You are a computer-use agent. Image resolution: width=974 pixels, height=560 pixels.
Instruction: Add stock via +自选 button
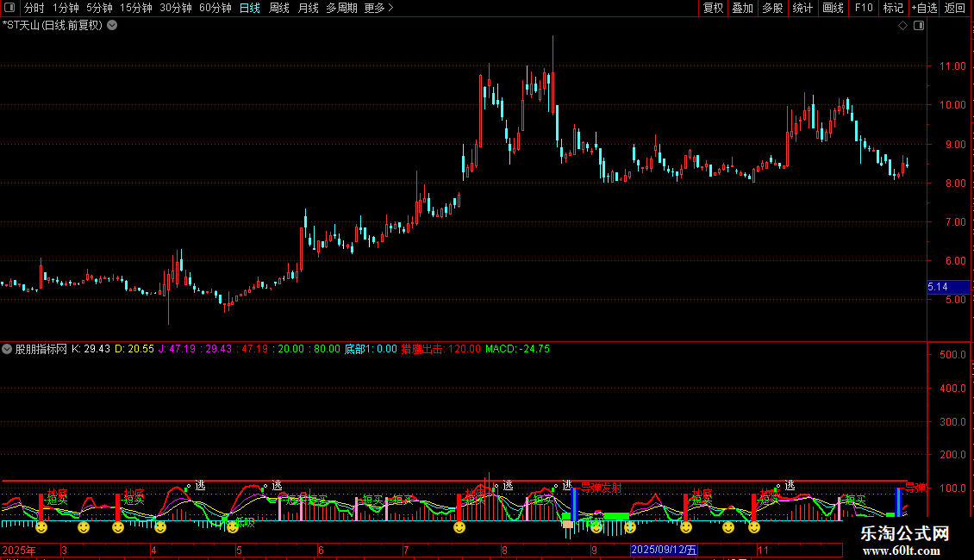click(924, 8)
